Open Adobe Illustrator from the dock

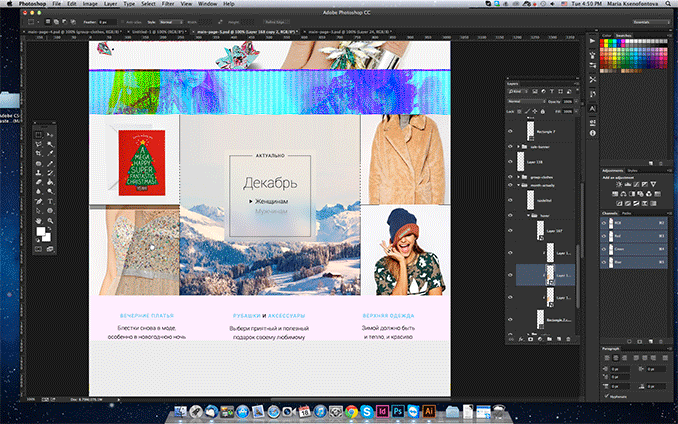(429, 411)
